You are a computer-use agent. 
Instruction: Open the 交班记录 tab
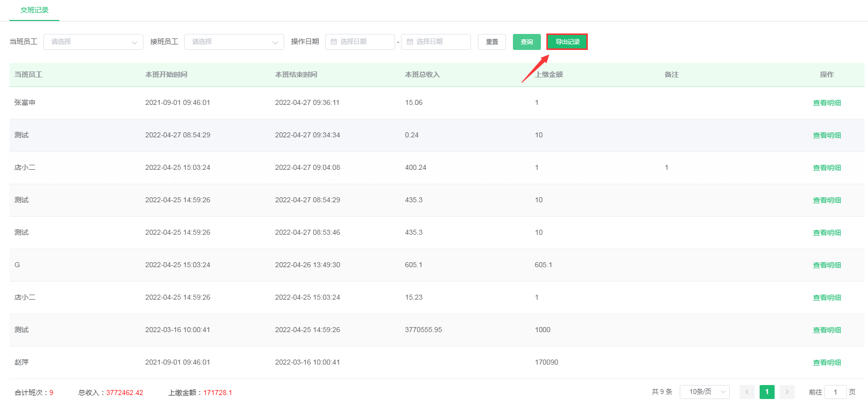[x=34, y=10]
